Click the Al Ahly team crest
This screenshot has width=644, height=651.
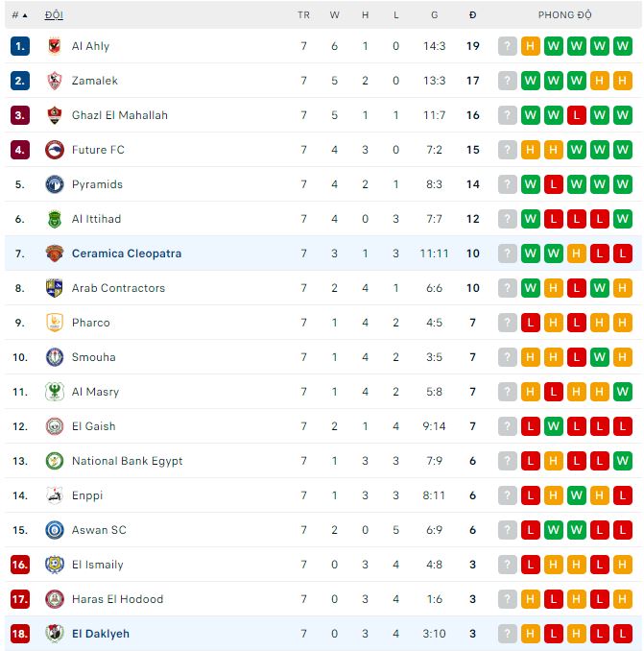54,46
